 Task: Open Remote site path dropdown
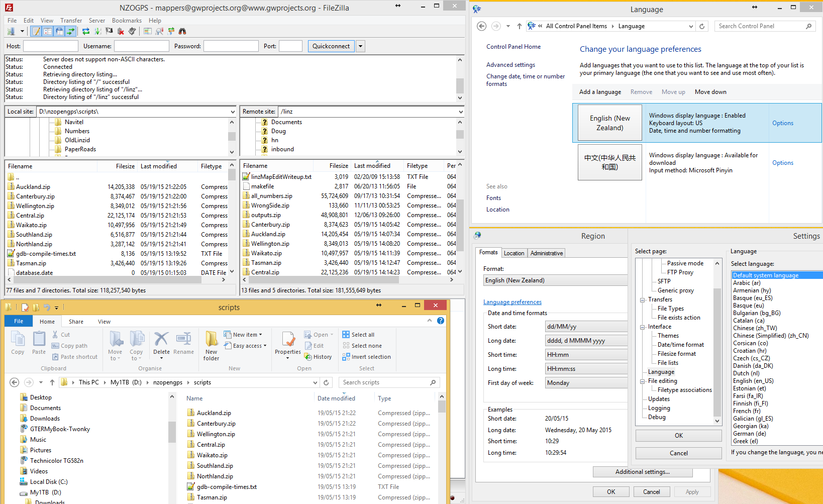point(461,112)
